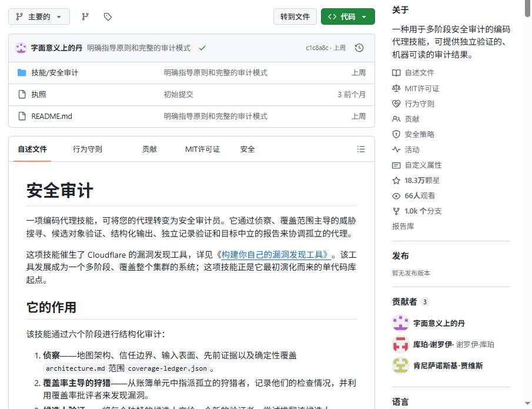Click the shield icon beside 安全策略
This screenshot has width=532, height=409.
pos(396,134)
